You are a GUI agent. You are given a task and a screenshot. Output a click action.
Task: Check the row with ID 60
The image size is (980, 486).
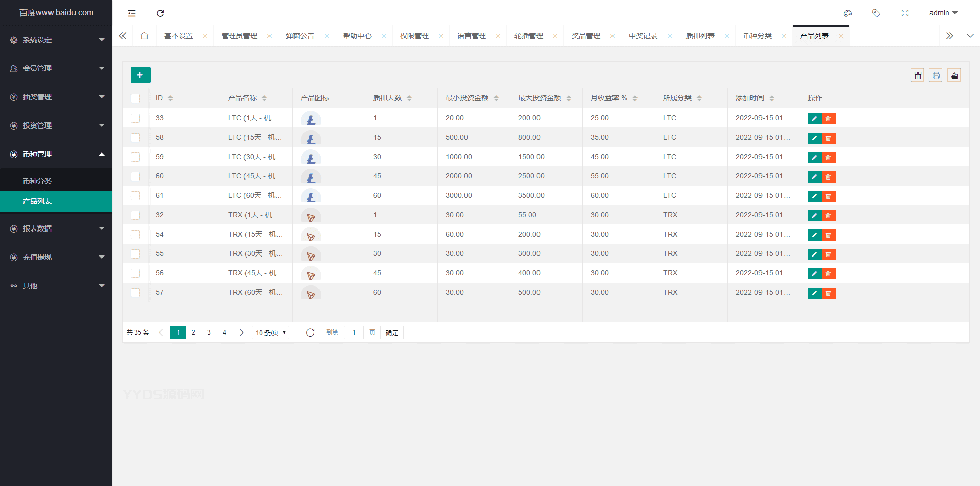pyautogui.click(x=135, y=176)
